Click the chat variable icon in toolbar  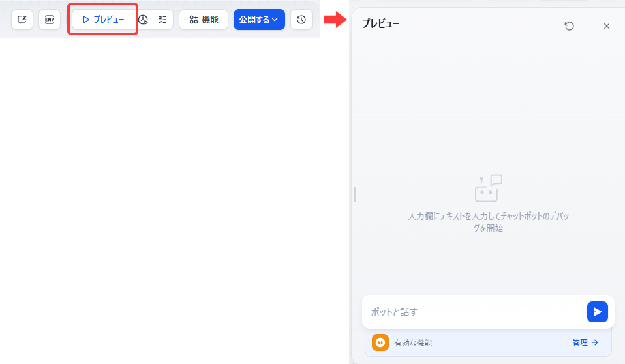(x=22, y=20)
